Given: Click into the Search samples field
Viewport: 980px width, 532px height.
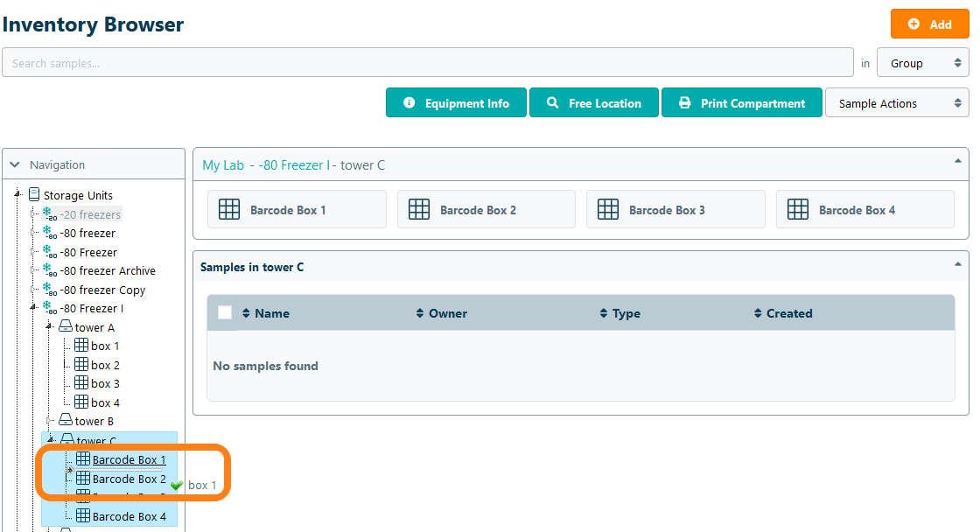Looking at the screenshot, I should pyautogui.click(x=427, y=63).
